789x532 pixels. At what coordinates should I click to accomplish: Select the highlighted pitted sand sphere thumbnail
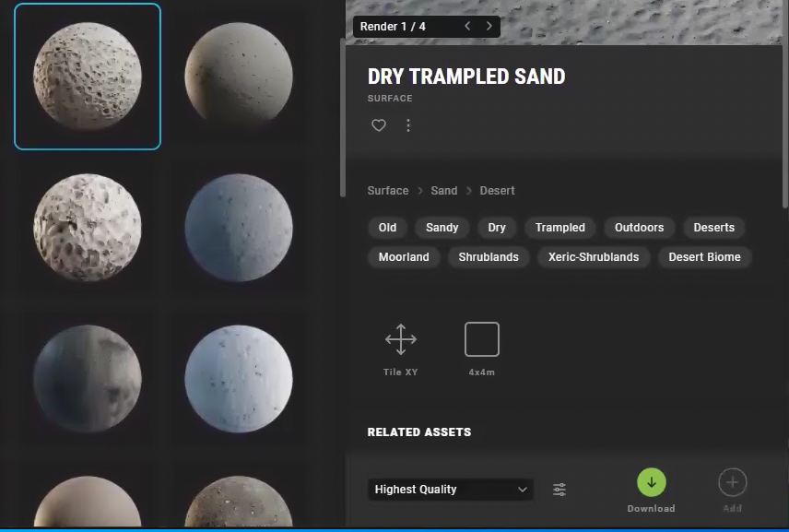88,77
